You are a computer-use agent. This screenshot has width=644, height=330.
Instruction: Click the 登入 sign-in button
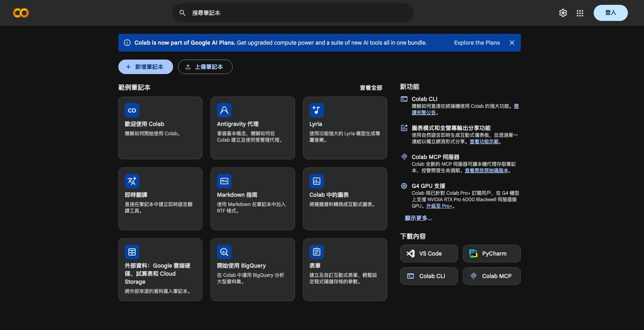pos(611,13)
